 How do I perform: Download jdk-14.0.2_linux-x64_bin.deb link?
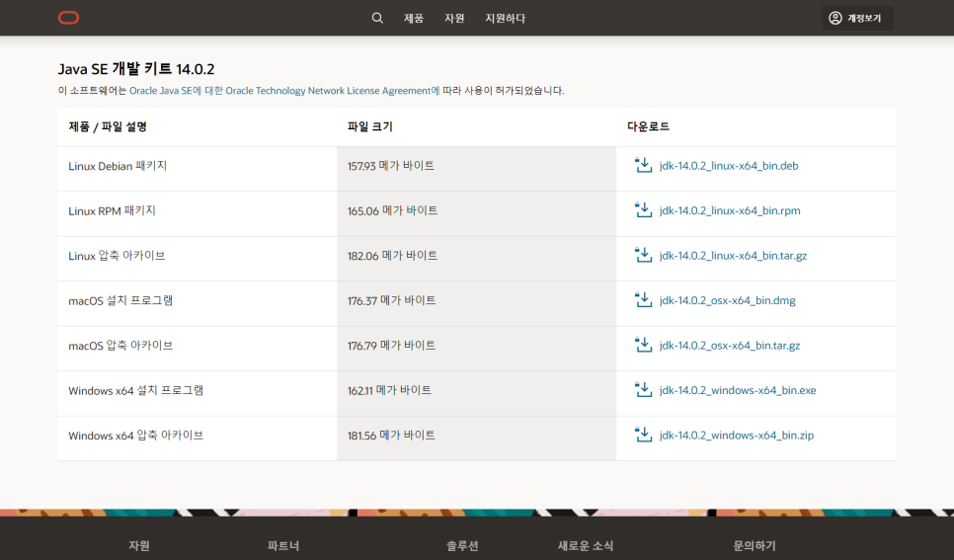pyautogui.click(x=728, y=166)
